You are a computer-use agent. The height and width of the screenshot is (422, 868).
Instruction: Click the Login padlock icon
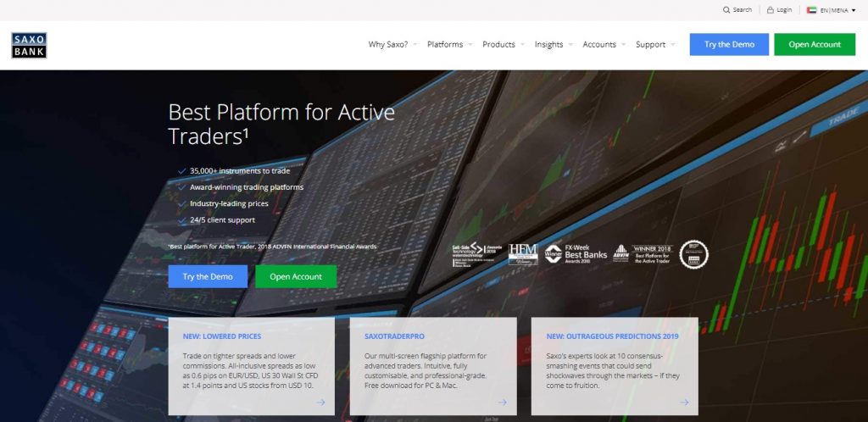pos(770,10)
